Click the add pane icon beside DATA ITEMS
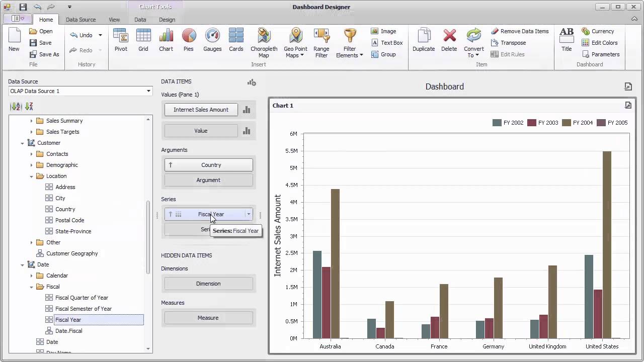The image size is (644, 362). coord(252,82)
